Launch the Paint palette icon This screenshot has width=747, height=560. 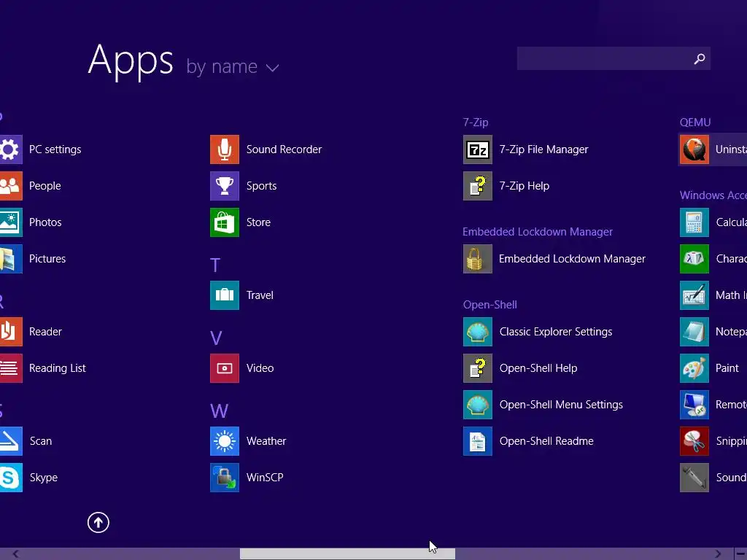[x=694, y=368]
